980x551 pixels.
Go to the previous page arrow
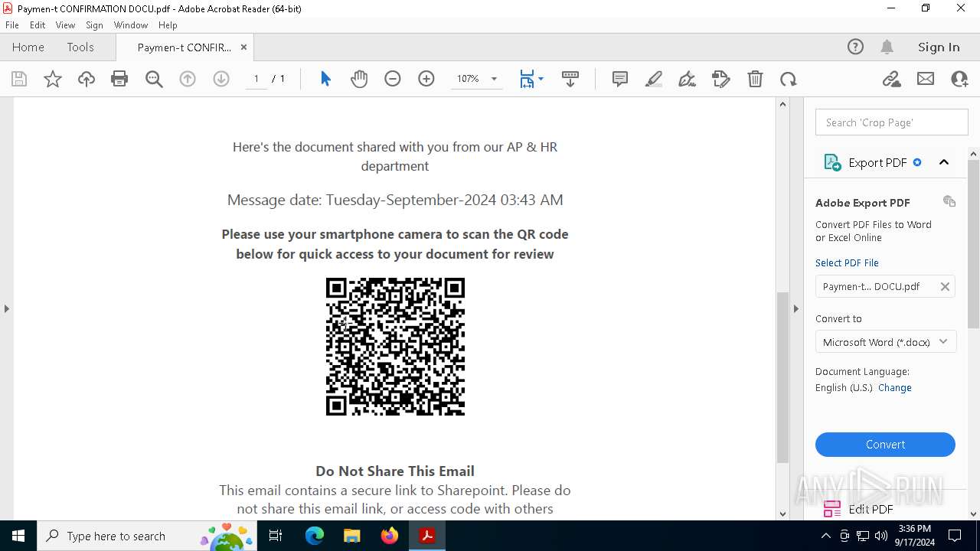[x=188, y=79]
